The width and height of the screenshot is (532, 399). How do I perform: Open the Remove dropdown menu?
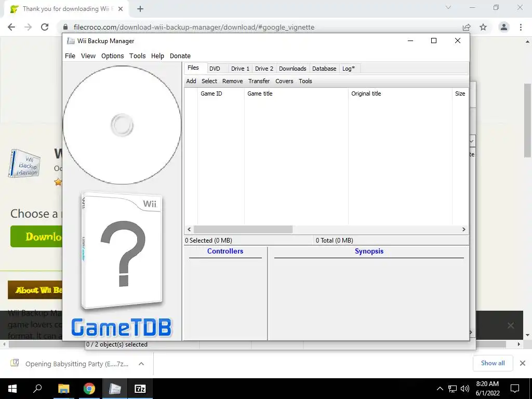(x=232, y=81)
